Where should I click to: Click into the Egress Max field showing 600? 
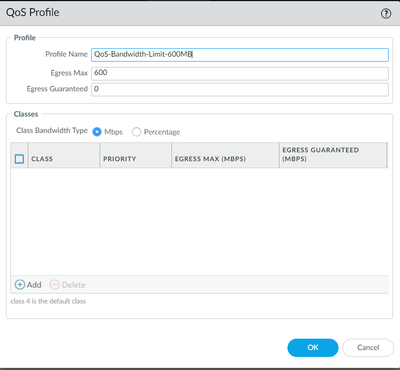click(240, 74)
